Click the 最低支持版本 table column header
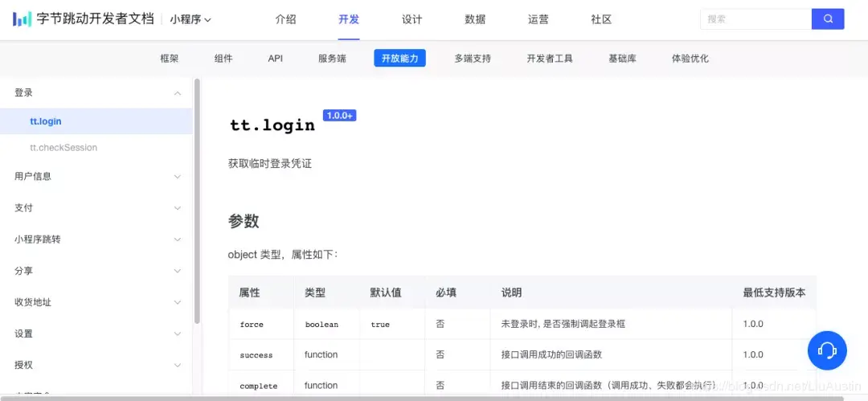This screenshot has height=401, width=868. [774, 293]
